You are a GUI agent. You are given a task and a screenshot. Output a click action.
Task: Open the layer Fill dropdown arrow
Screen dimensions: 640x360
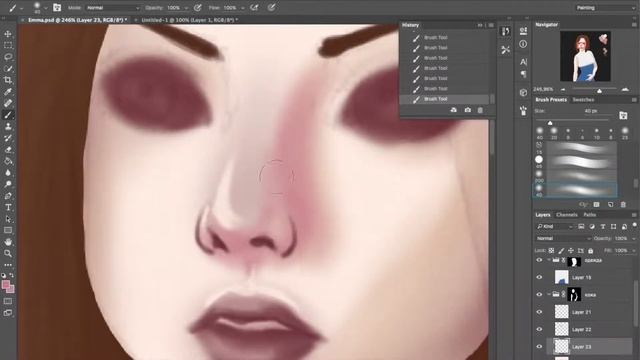click(x=633, y=251)
